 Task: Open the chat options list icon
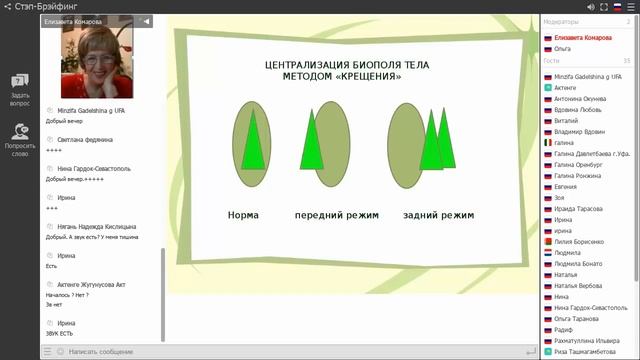pos(48,351)
